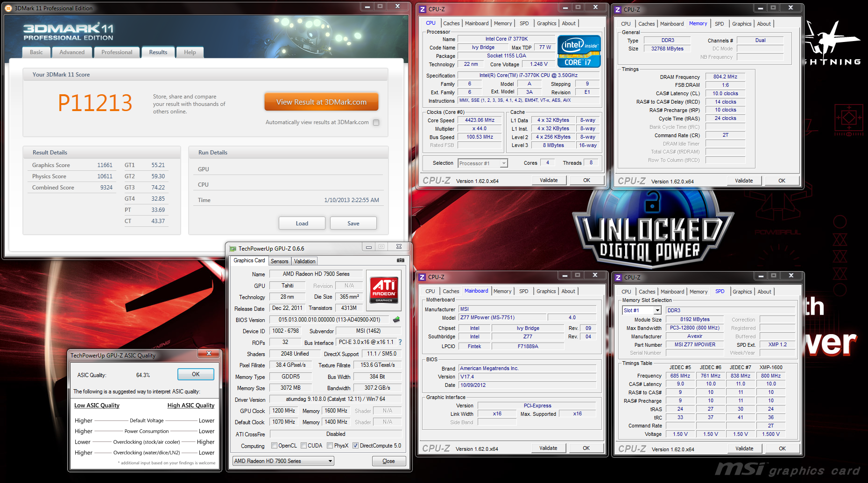Click Validate in the CPU-Z SPD window
This screenshot has height=483, width=868.
744,448
